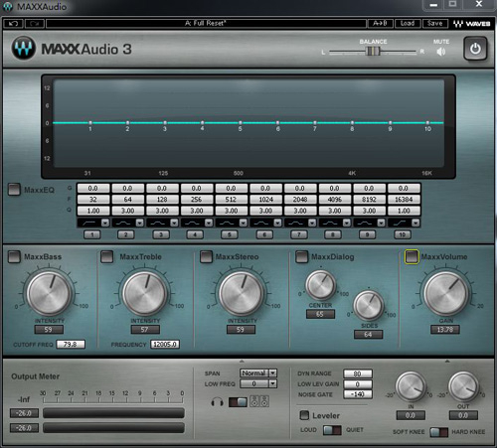
Task: Enable the Leveler checkbox
Action: [x=304, y=415]
